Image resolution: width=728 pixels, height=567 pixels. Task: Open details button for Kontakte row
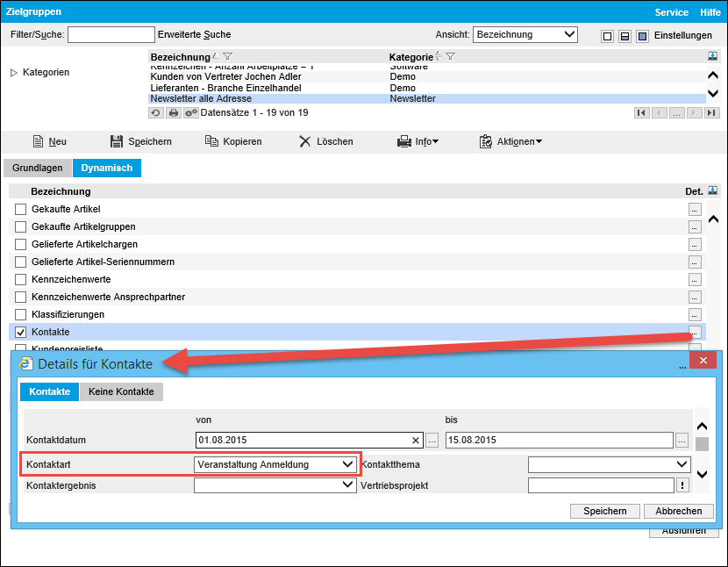coord(695,333)
